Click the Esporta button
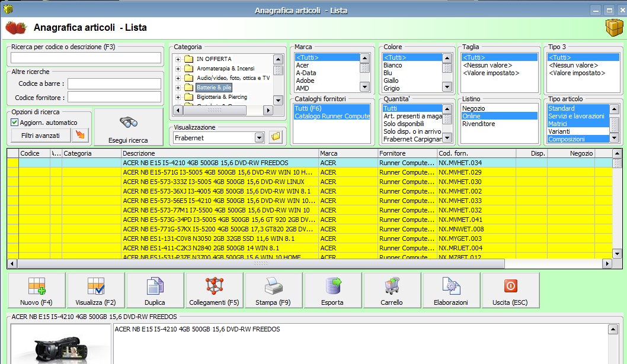 pos(332,291)
